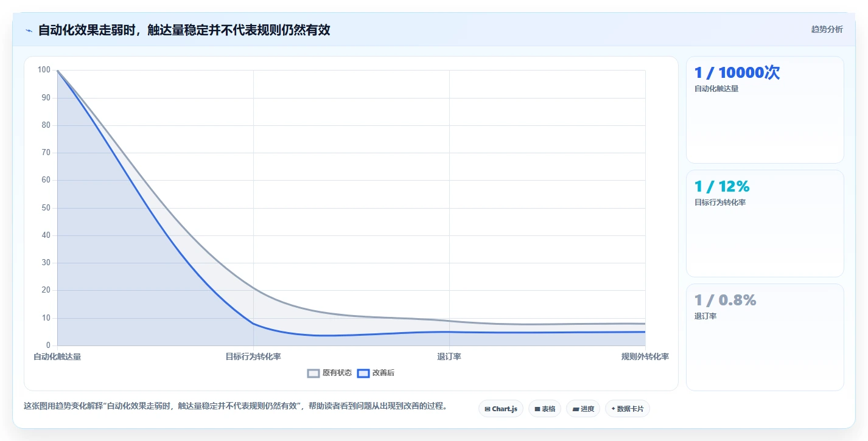Open the 1 / 0.8% metric card
This screenshot has width=868, height=441.
(765, 337)
